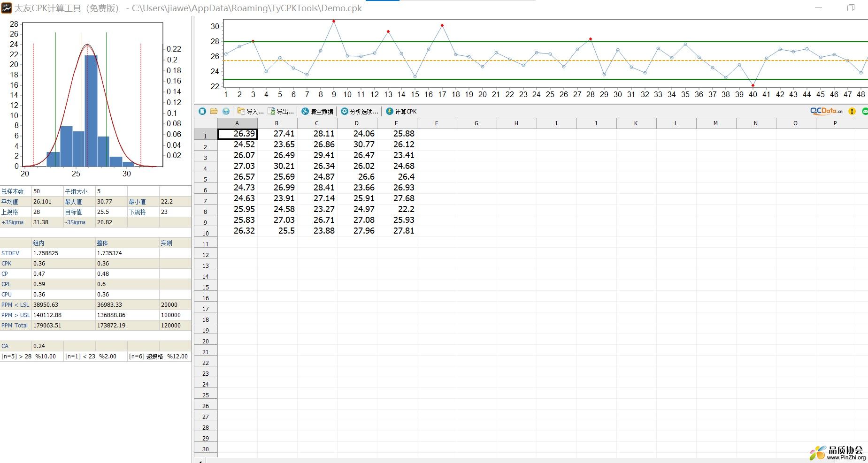This screenshot has height=463, width=868.
Task: Click the red low point at sample 40
Action: pos(753,85)
